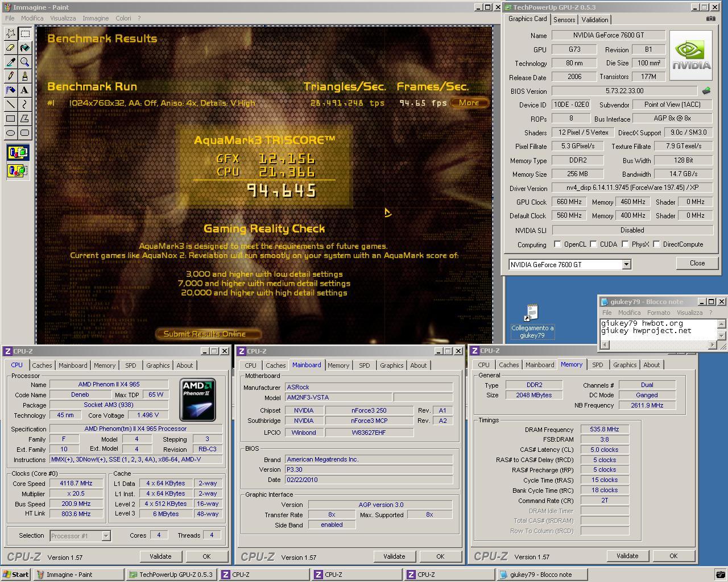Screen dimensions: 728x582
Task: Click Validate in the Memory CPU-Z window
Action: coord(627,556)
